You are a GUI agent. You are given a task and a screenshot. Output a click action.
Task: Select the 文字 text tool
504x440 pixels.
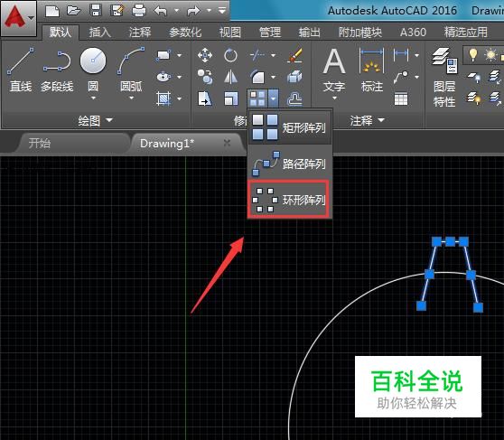[x=334, y=70]
